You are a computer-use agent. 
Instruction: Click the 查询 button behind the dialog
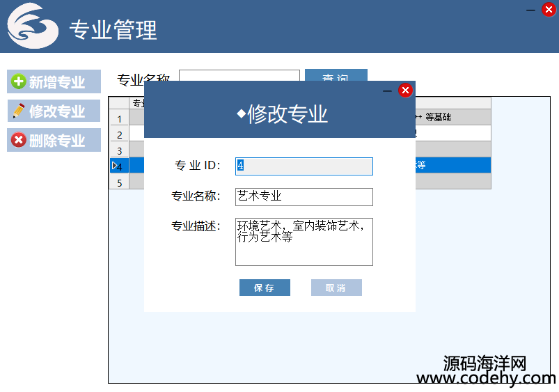coord(336,76)
